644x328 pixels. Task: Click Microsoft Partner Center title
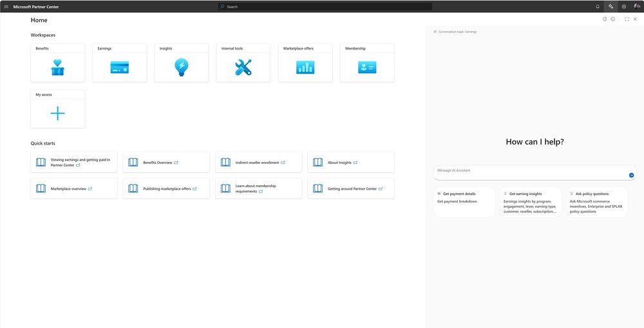point(35,7)
